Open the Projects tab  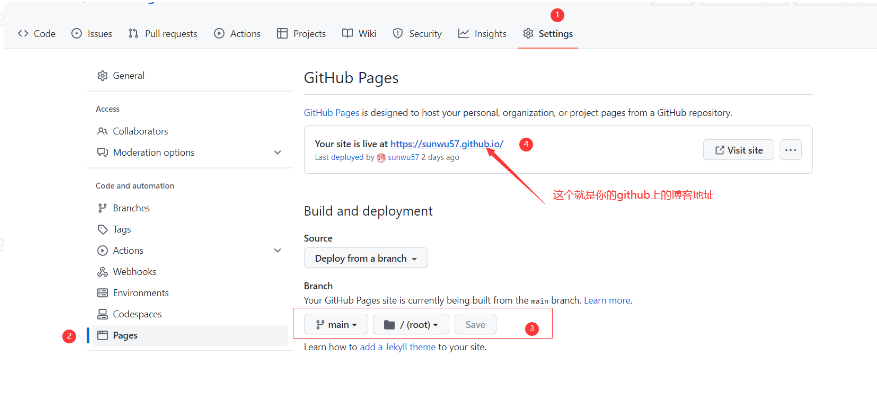pyautogui.click(x=301, y=34)
